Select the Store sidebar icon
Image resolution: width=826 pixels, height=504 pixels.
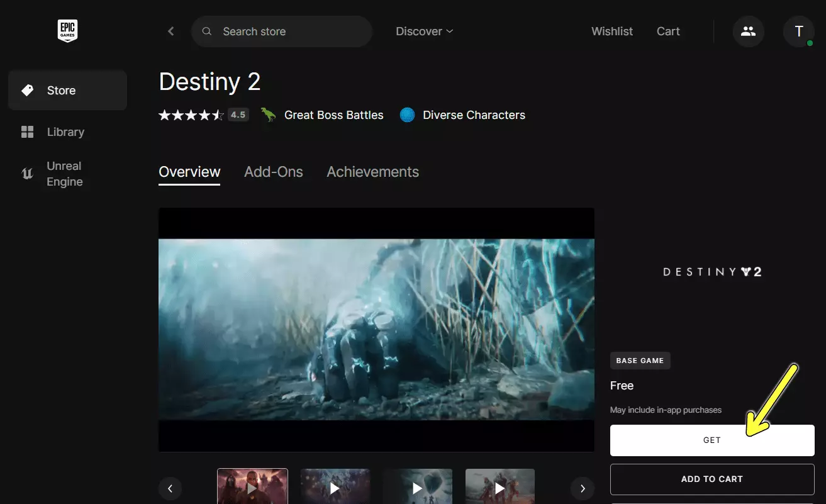[27, 90]
